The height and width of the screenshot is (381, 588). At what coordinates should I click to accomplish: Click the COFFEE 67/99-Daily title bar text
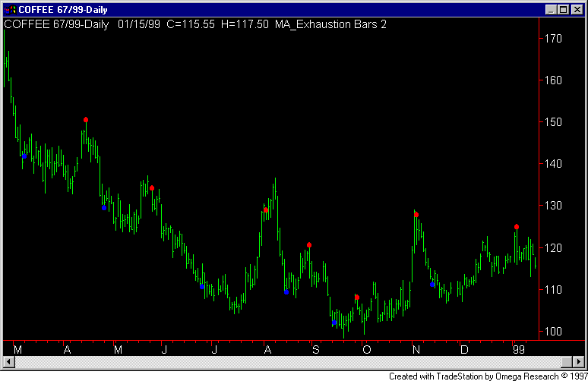pyautogui.click(x=63, y=10)
